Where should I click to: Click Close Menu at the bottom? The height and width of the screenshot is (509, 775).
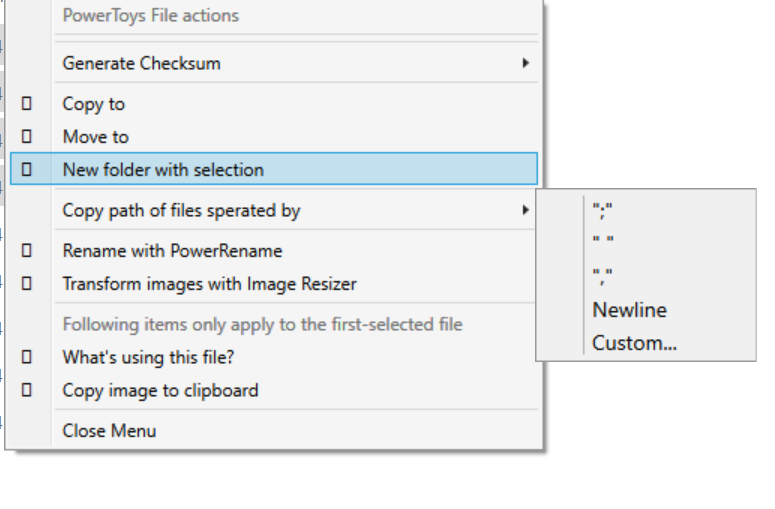tap(109, 431)
